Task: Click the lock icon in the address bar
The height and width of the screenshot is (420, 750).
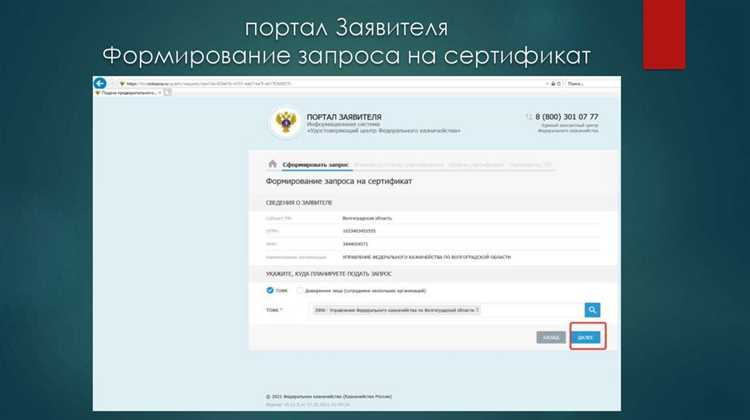Action: [x=553, y=84]
